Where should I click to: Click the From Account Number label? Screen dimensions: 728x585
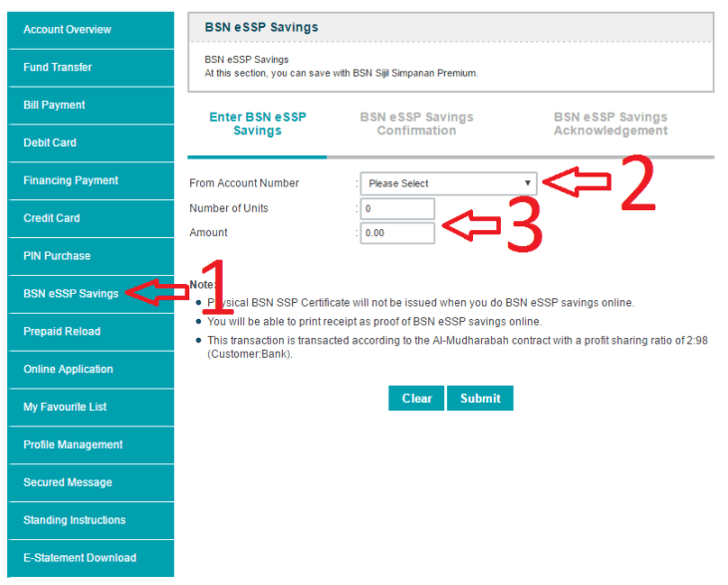pos(244,183)
